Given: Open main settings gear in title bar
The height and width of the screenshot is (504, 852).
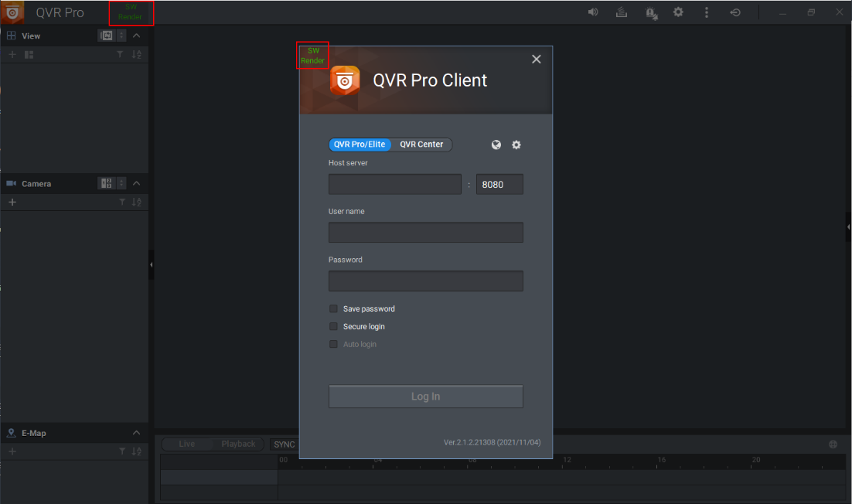Looking at the screenshot, I should [x=678, y=12].
